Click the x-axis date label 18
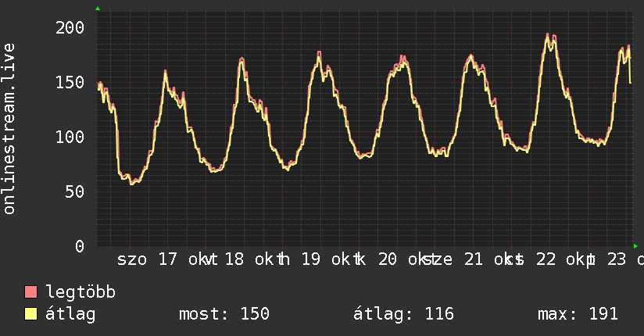The width and height of the screenshot is (644, 336). [234, 259]
